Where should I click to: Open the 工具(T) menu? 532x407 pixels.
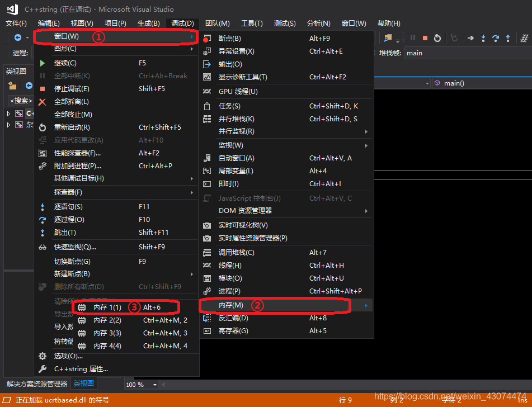(252, 23)
